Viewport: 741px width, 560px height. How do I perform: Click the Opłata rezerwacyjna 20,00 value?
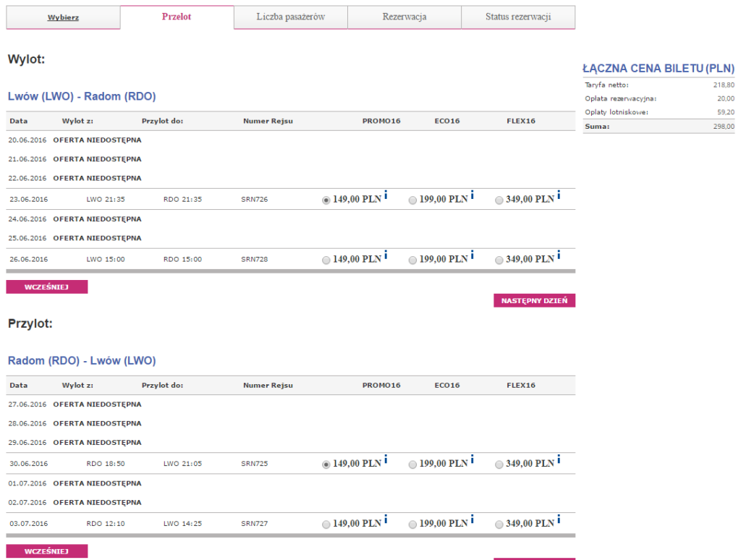pyautogui.click(x=726, y=99)
